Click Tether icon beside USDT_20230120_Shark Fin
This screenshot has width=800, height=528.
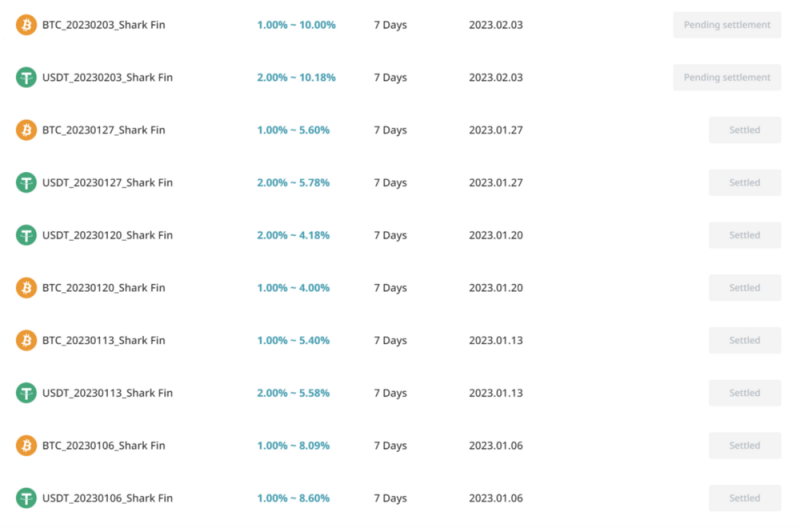[26, 235]
